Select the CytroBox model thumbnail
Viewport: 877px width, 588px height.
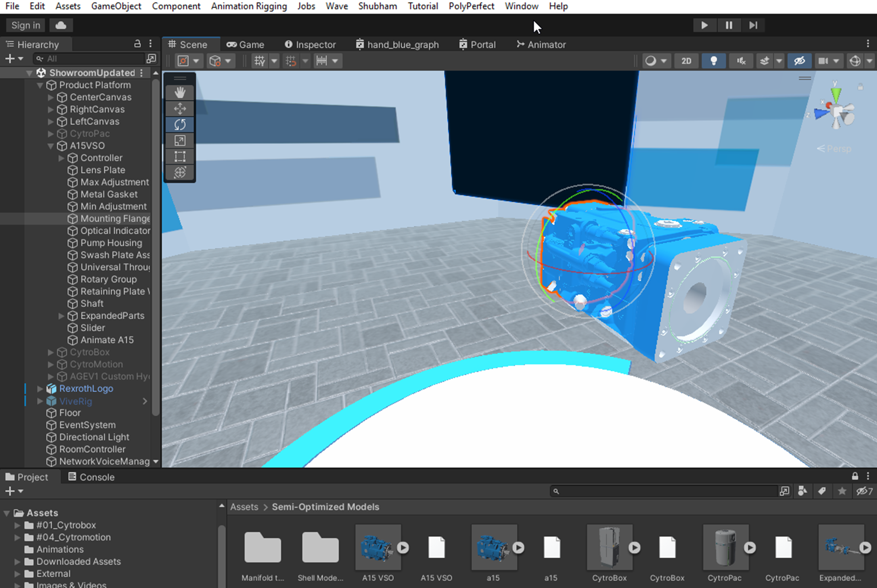click(x=609, y=547)
